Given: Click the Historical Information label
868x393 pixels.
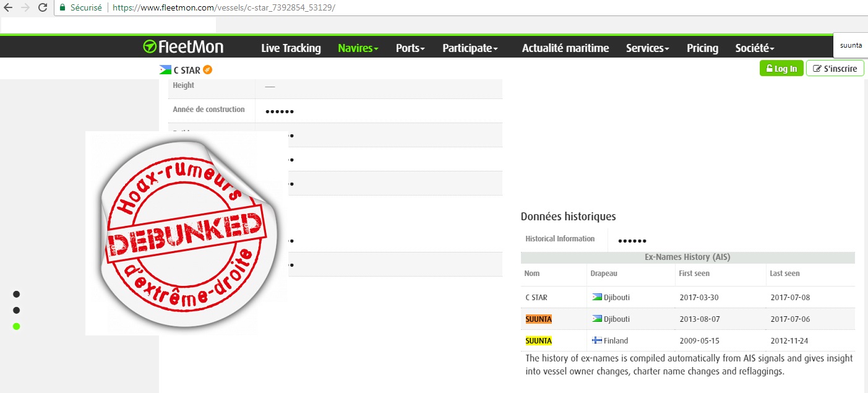Looking at the screenshot, I should tap(560, 238).
